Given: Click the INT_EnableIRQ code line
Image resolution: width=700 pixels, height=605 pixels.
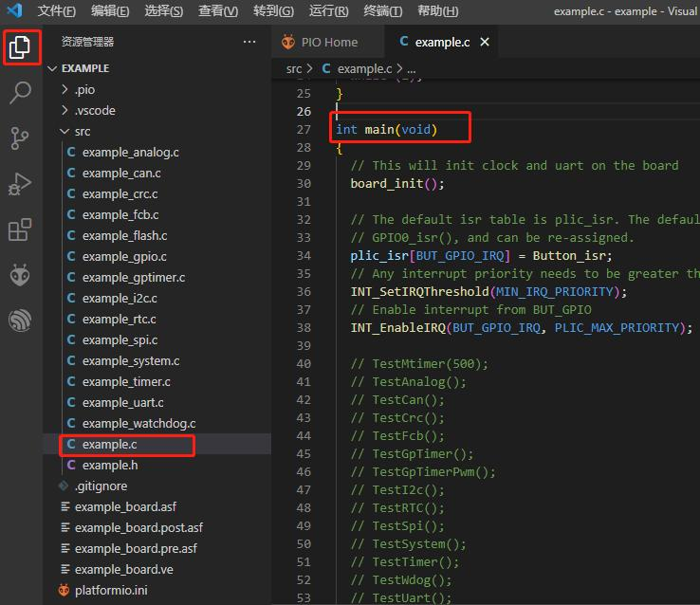Looking at the screenshot, I should (x=522, y=328).
